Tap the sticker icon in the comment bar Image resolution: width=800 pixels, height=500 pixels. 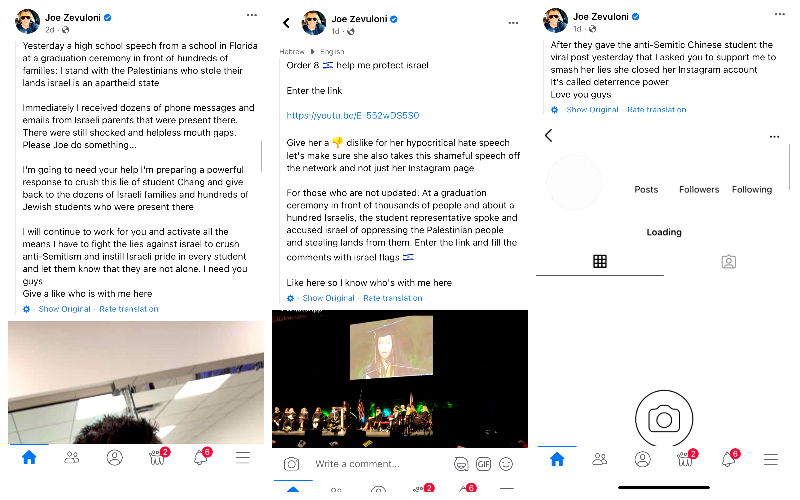click(461, 464)
